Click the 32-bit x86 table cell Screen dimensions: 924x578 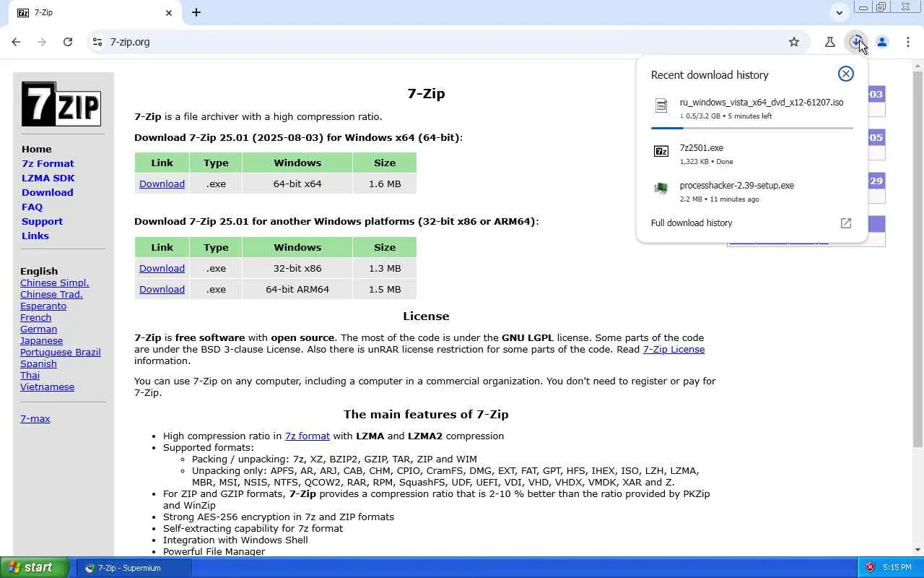coord(297,268)
